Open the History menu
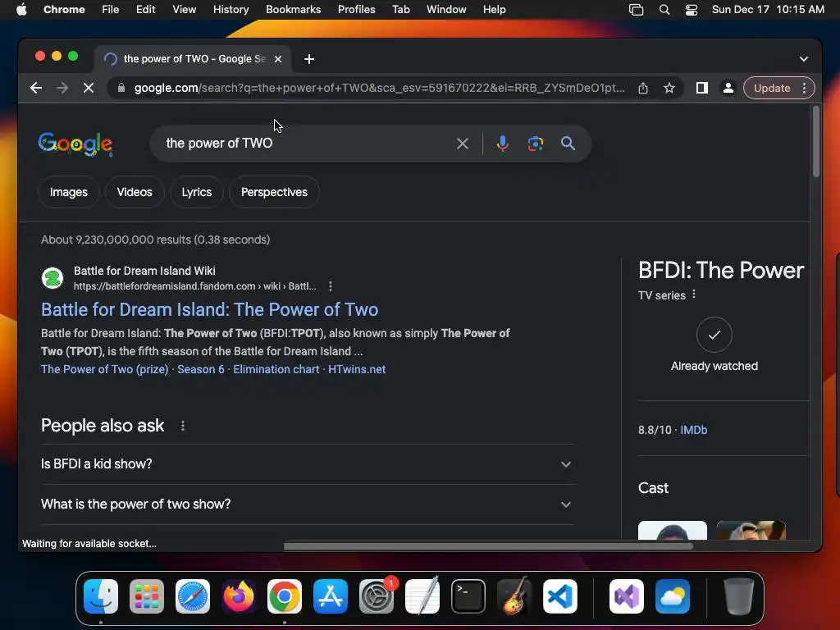840x630 pixels. tap(231, 10)
